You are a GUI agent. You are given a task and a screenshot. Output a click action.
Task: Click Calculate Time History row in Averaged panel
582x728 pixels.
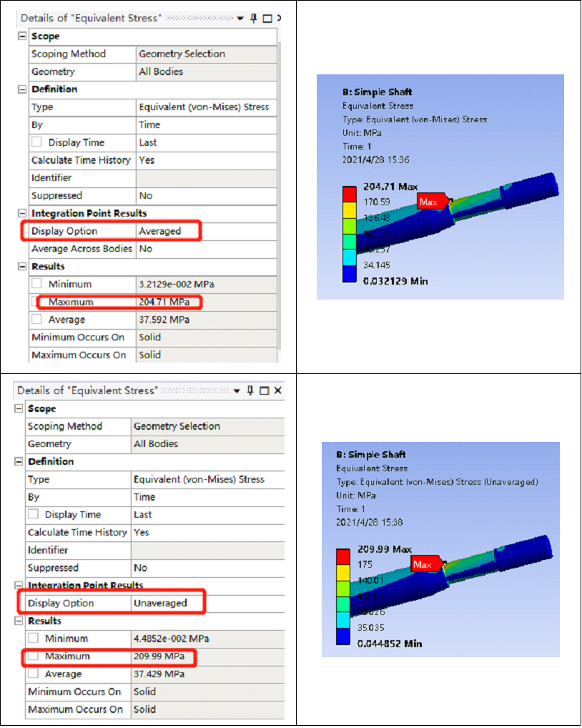[153, 160]
